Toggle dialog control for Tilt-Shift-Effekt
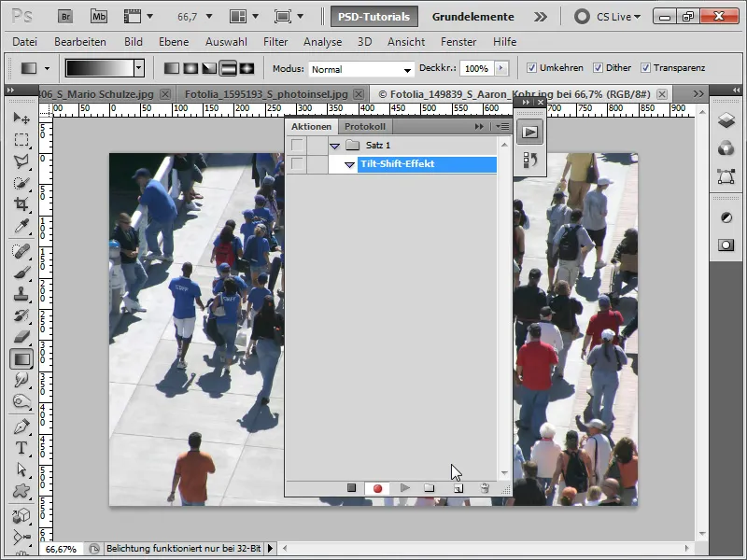Image resolution: width=747 pixels, height=560 pixels. [x=317, y=163]
